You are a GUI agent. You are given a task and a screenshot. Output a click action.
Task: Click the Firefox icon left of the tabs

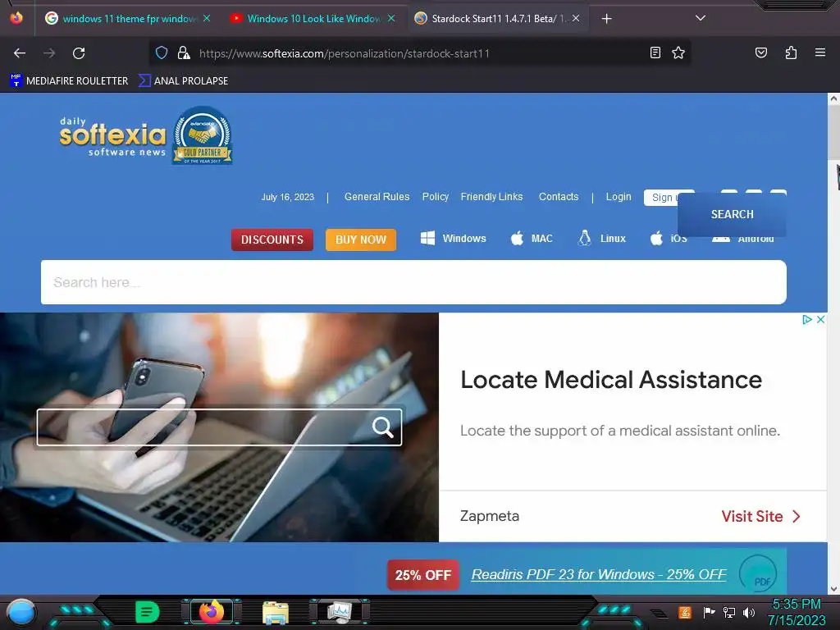coord(16,18)
